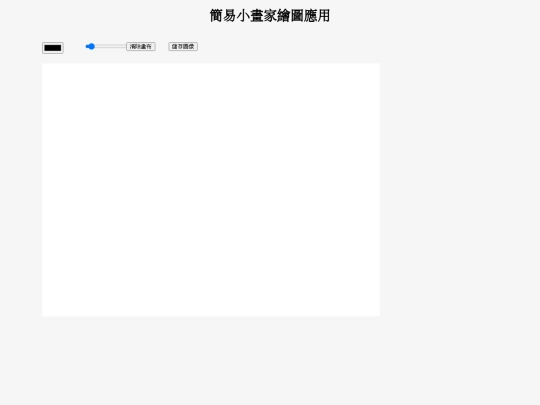This screenshot has height=405, width=540.
Task: Place a dot near canvas bottom-right corner
Action: coord(375,311)
